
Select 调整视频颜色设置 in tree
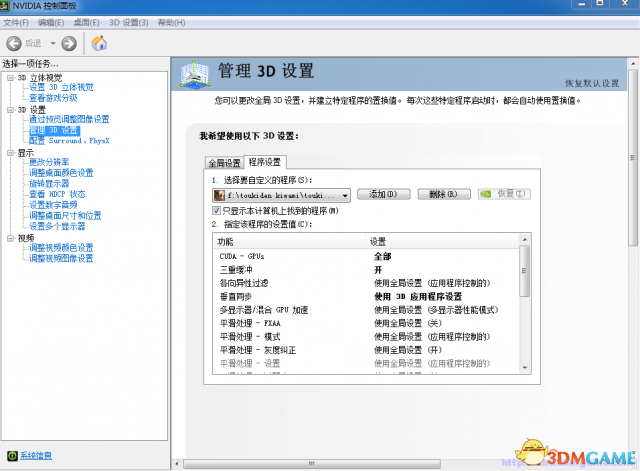61,248
